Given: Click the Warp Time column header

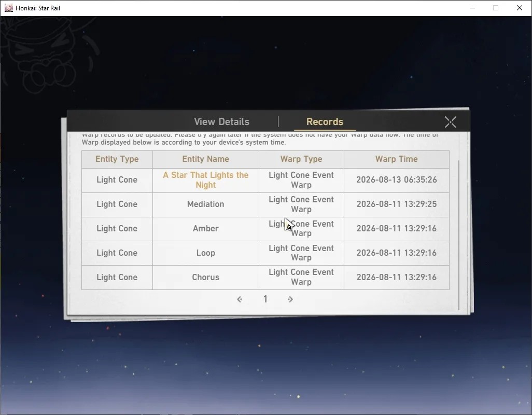Looking at the screenshot, I should (x=396, y=159).
